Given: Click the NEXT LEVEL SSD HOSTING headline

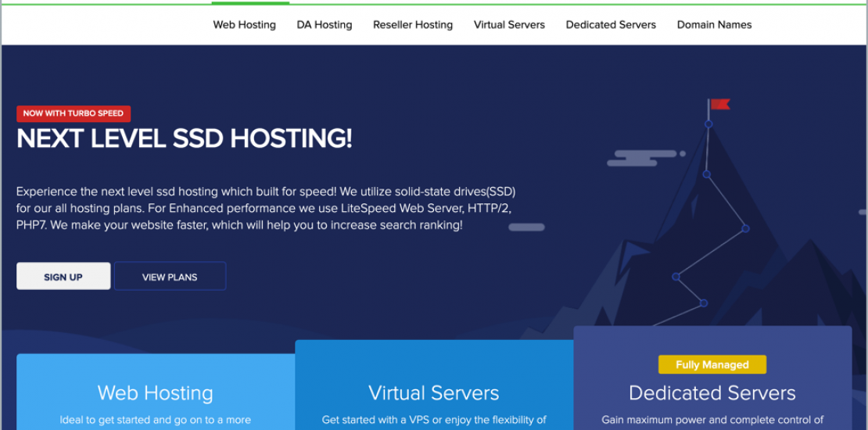Looking at the screenshot, I should (185, 138).
